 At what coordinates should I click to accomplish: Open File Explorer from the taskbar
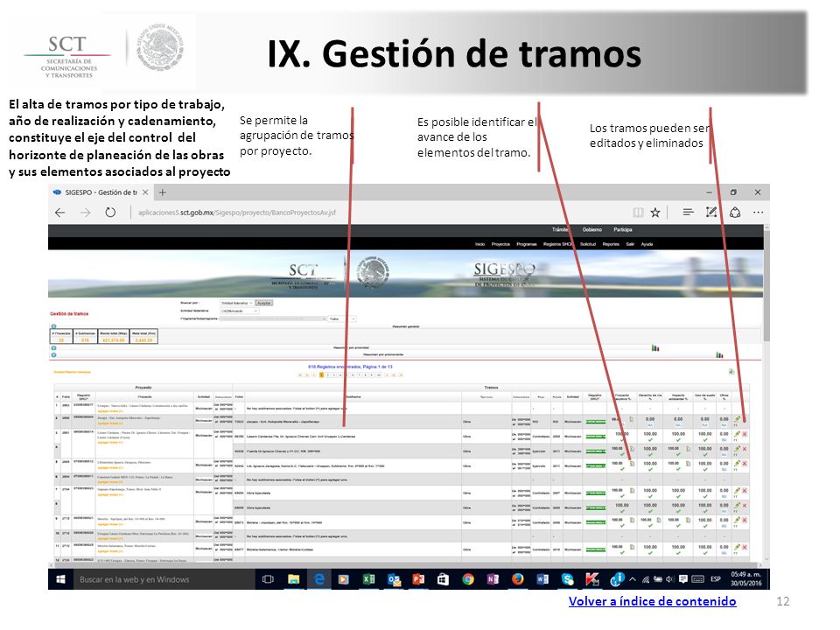coord(293,579)
